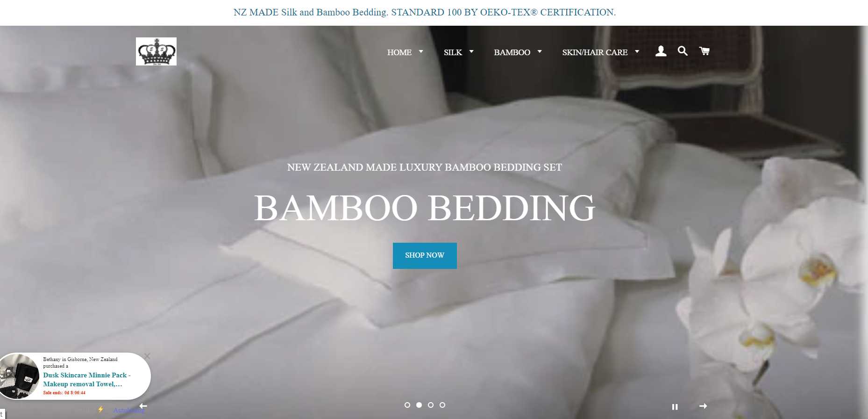Click the notification product thumbnail image

click(20, 376)
